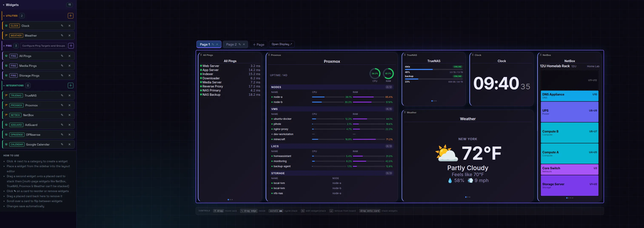Delete the Google Calendar widget entry
The width and height of the screenshot is (644, 228).
pyautogui.click(x=70, y=144)
